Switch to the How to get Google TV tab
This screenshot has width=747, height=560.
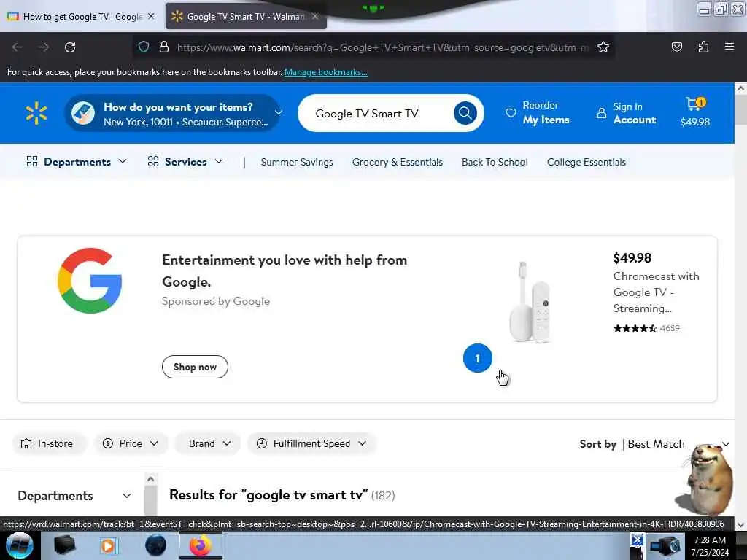pos(81,16)
